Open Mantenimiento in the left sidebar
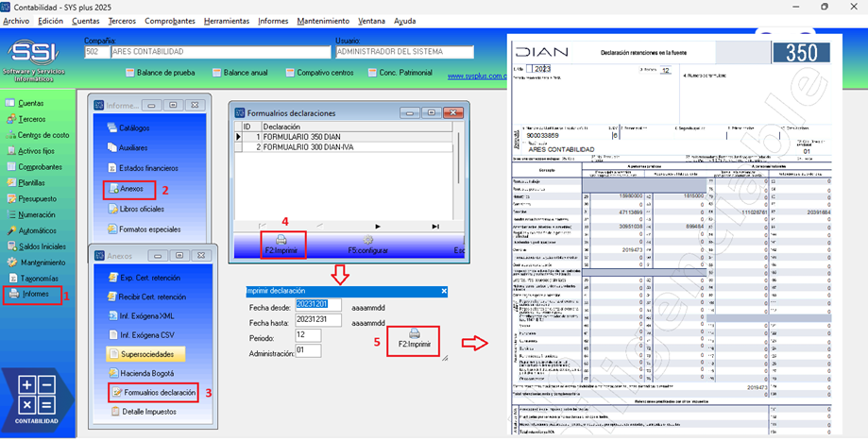 (x=36, y=263)
